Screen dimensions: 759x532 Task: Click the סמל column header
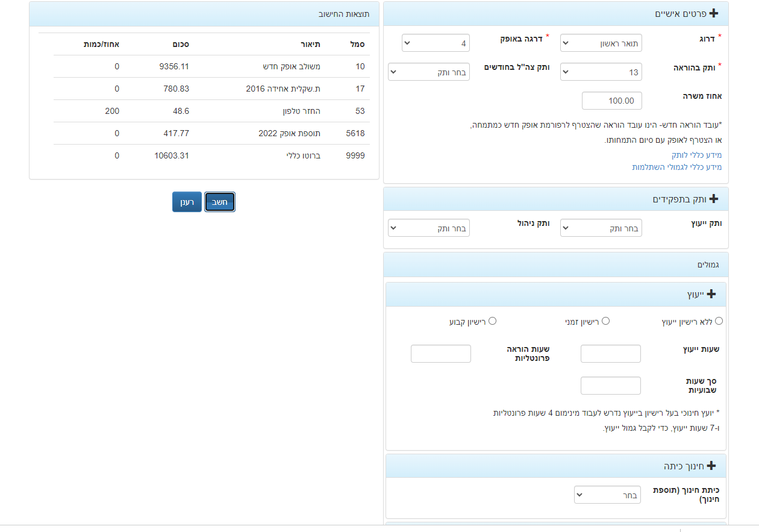coord(357,44)
